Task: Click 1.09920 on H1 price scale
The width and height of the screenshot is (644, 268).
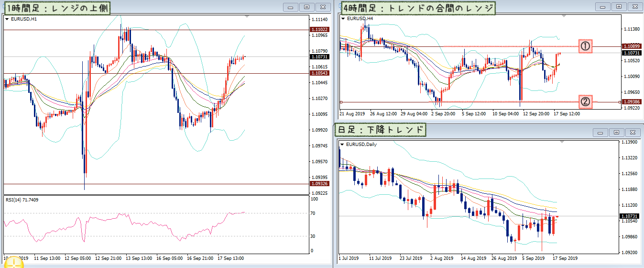Action: coord(320,130)
